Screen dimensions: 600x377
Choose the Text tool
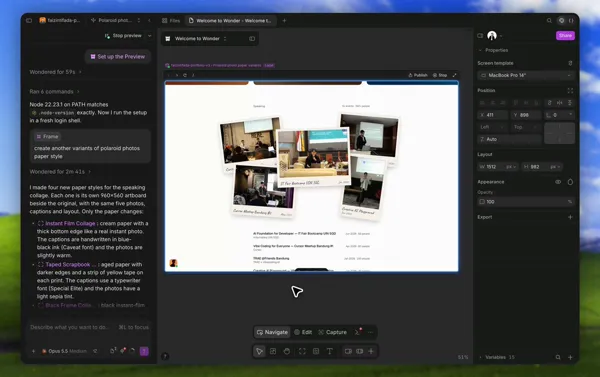point(329,351)
